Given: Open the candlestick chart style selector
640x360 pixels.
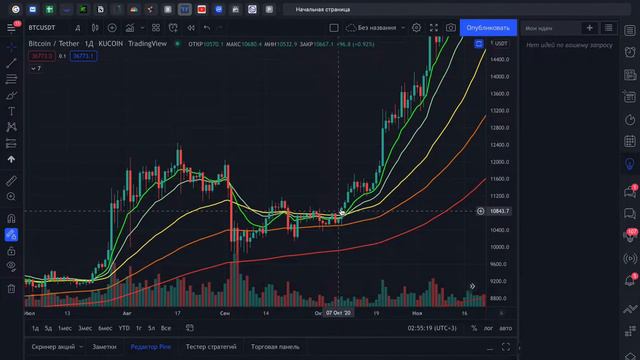Looking at the screenshot, I should (x=95, y=28).
